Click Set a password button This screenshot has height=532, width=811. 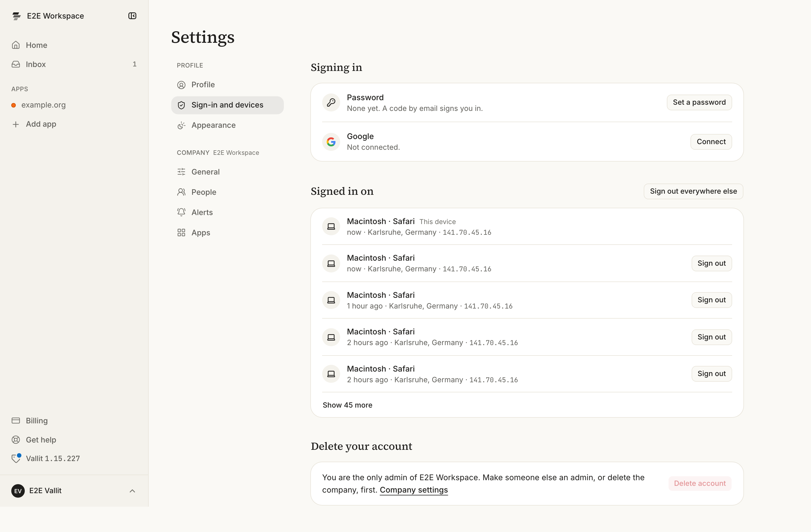coord(699,102)
